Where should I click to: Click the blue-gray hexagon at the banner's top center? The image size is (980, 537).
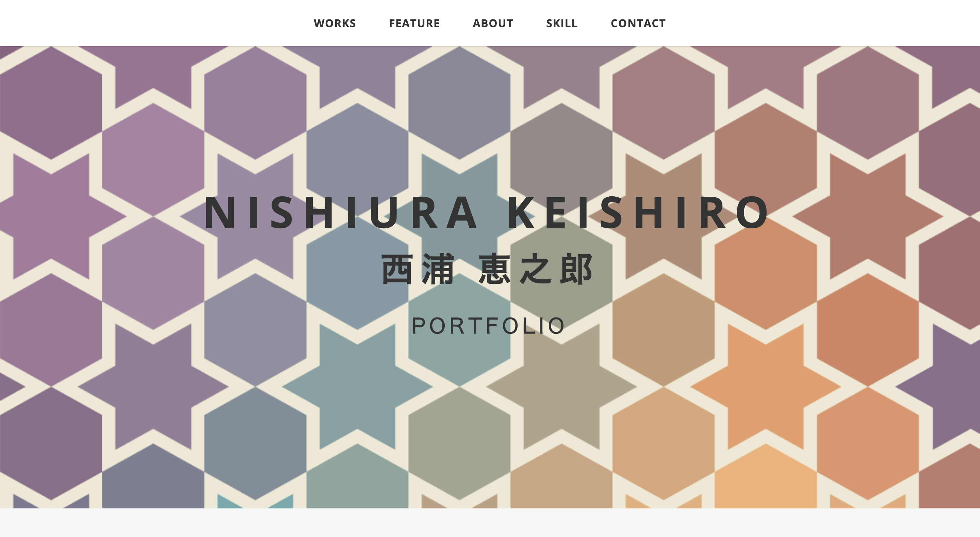click(460, 103)
